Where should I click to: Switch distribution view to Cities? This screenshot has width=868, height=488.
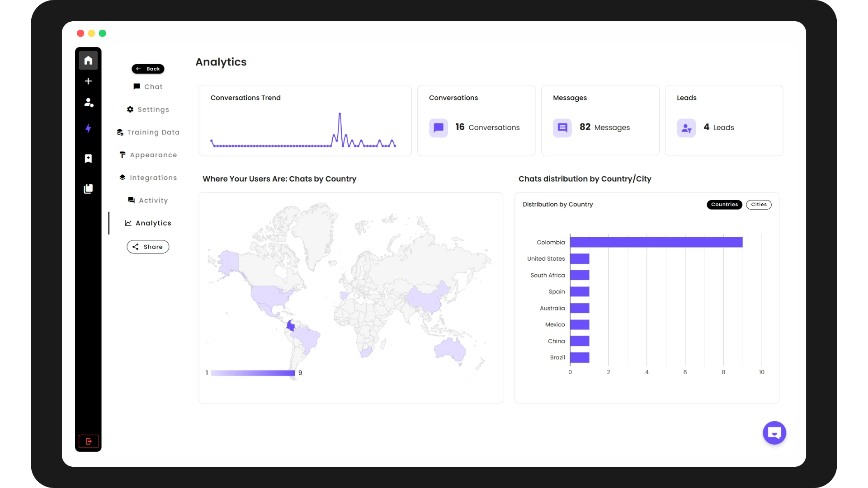[x=759, y=205]
